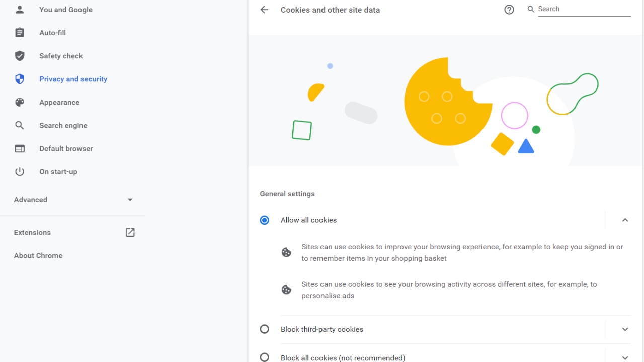Image resolution: width=644 pixels, height=362 pixels.
Task: Click the Safety check shield icon
Action: [x=20, y=56]
